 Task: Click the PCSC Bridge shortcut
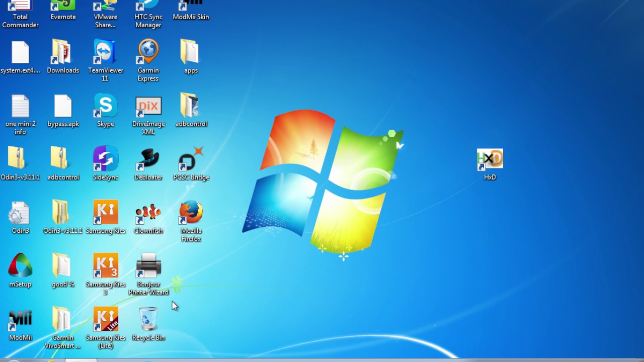191,164
